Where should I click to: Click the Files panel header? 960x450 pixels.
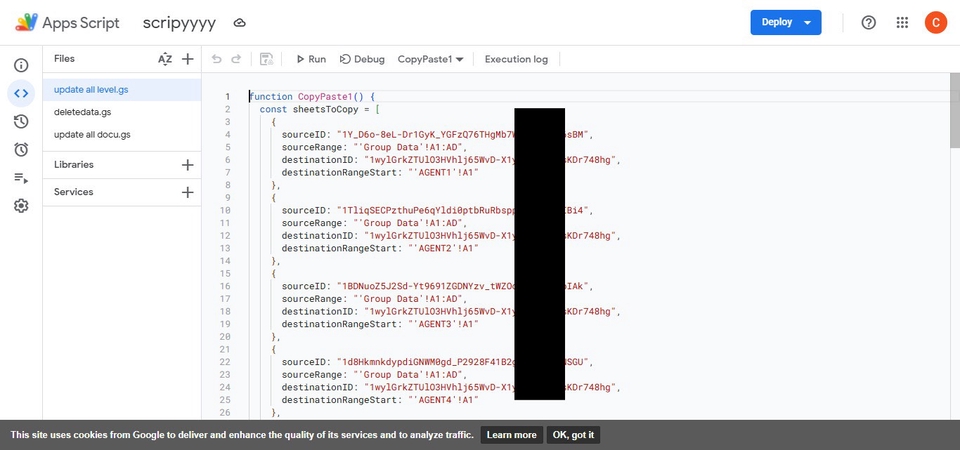coord(64,59)
